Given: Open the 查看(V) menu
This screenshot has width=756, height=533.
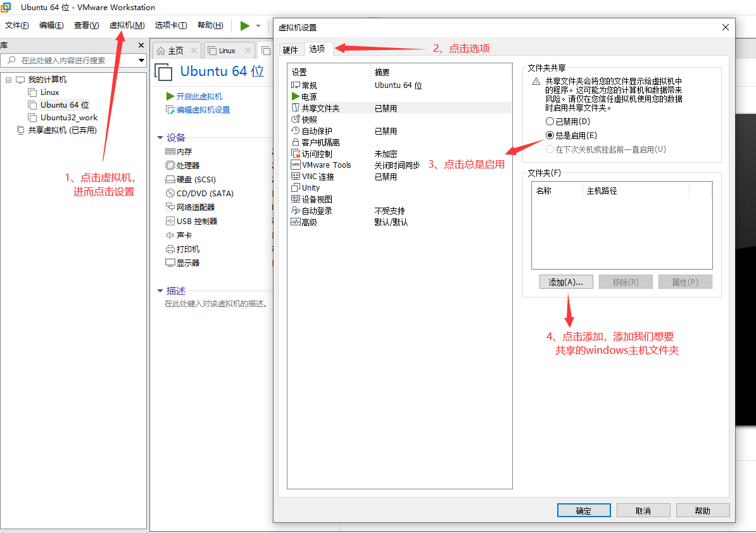Looking at the screenshot, I should (86, 25).
